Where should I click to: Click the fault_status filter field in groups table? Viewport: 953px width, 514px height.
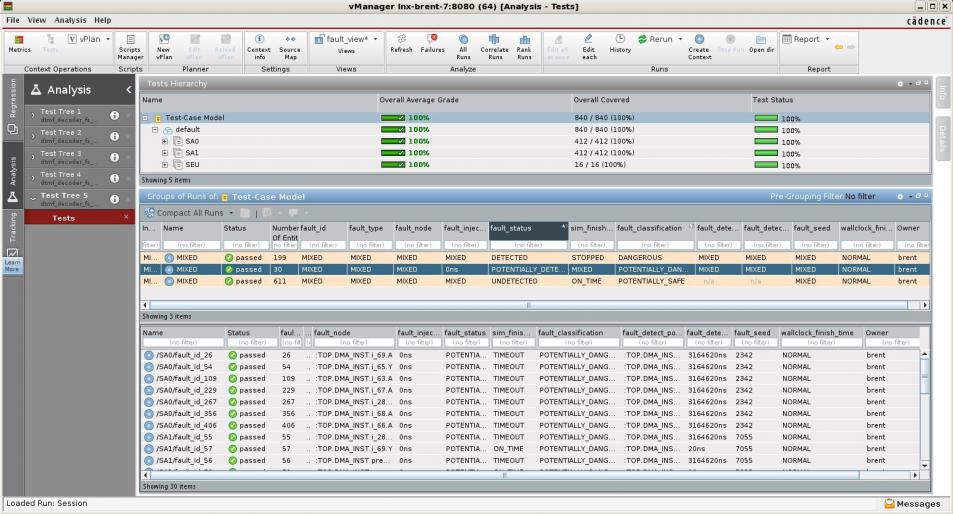coord(528,245)
